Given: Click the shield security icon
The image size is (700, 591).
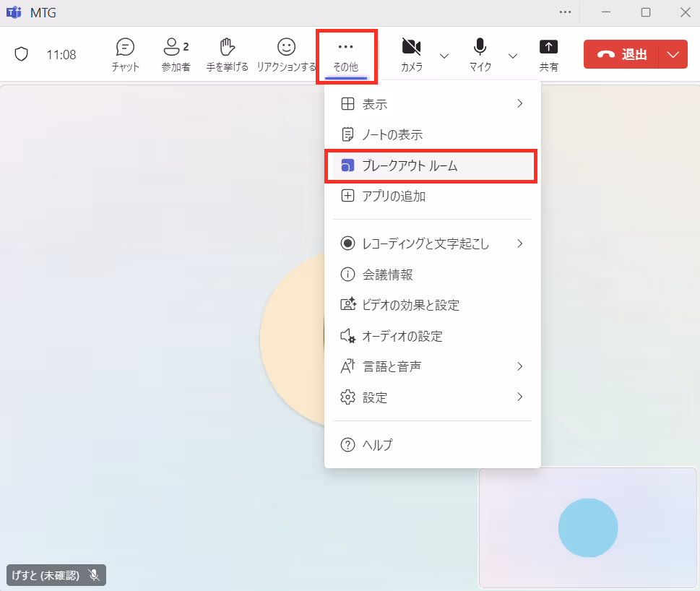Looking at the screenshot, I should (x=22, y=54).
